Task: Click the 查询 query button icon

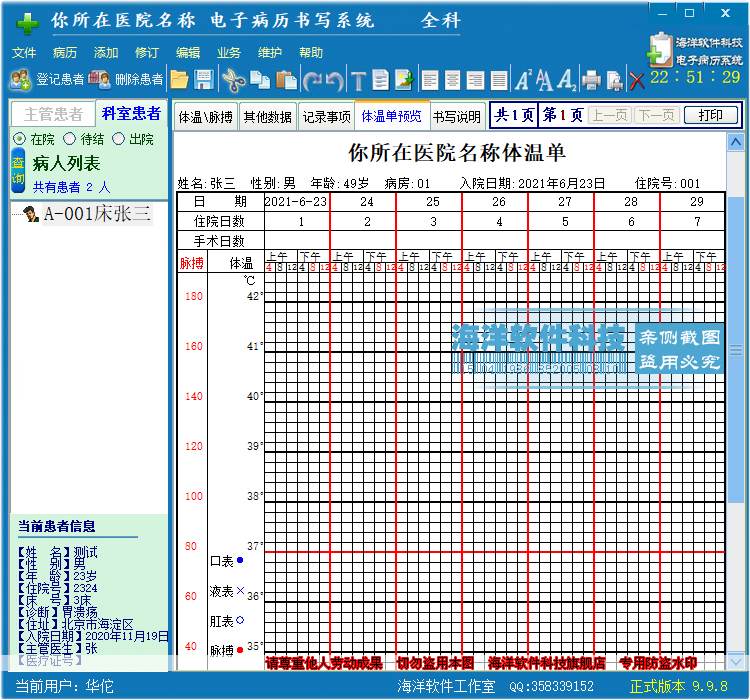Action: tap(18, 170)
